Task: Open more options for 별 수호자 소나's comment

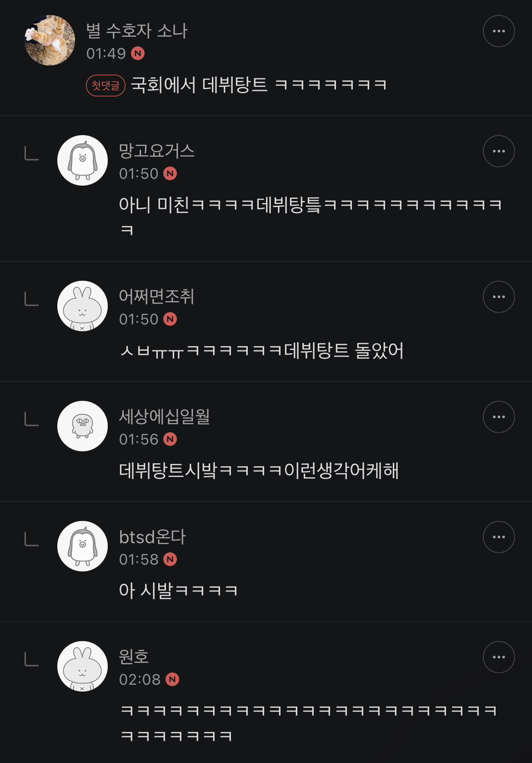Action: point(499,31)
